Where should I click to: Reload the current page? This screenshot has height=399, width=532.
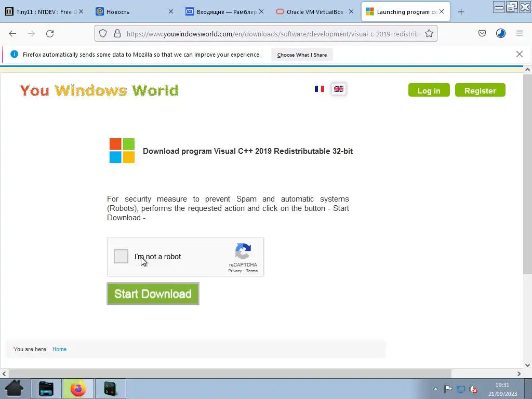click(x=50, y=34)
